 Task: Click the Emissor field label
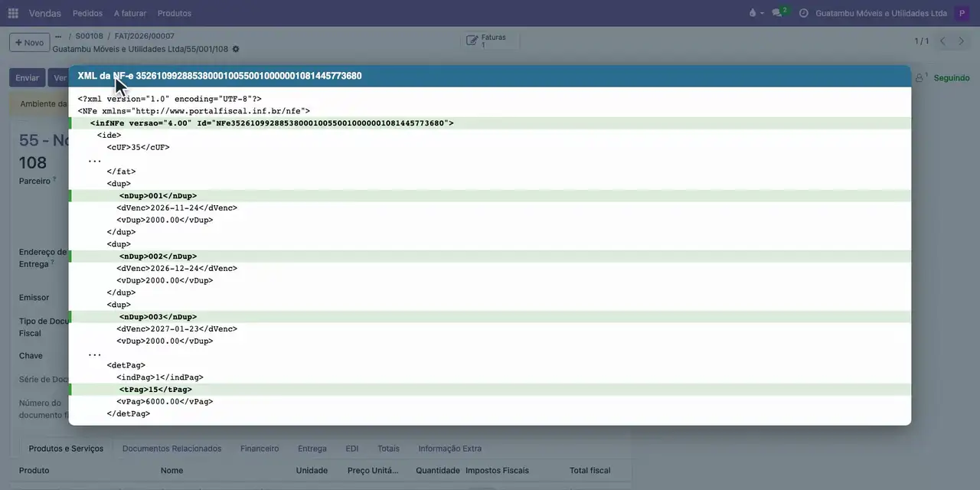tap(34, 297)
